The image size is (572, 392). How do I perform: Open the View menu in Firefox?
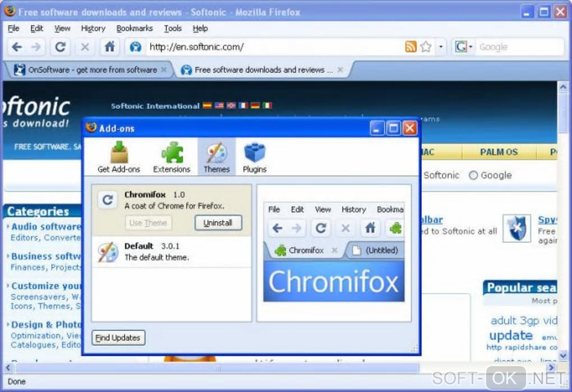[x=62, y=29]
